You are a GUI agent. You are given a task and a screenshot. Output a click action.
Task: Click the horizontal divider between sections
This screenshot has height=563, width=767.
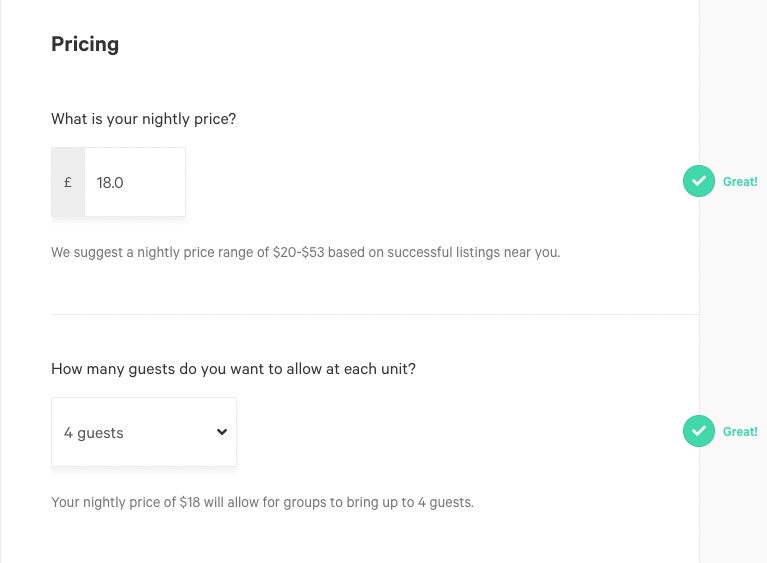coord(375,314)
